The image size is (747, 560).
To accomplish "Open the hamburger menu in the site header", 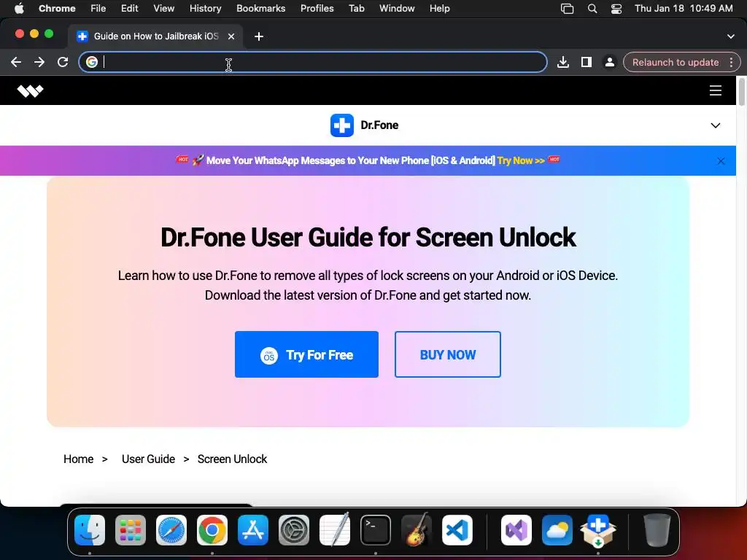I will pos(715,90).
